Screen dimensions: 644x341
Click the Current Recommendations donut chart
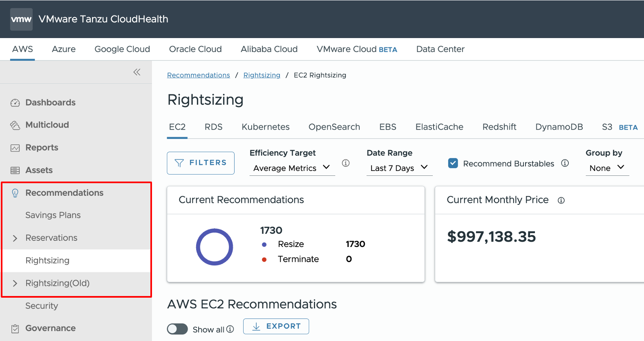pyautogui.click(x=215, y=247)
